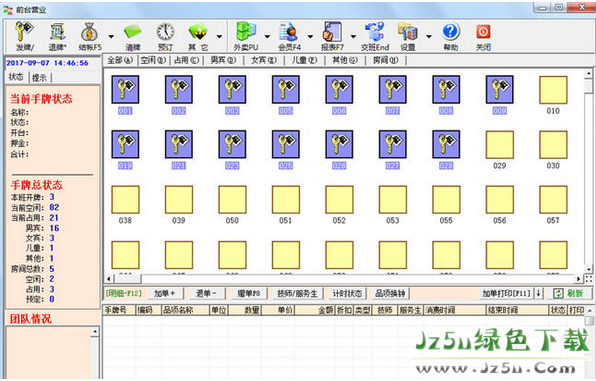This screenshot has height=381, width=596.
Task: Select occupied hand tag 001
Action: click(125, 94)
